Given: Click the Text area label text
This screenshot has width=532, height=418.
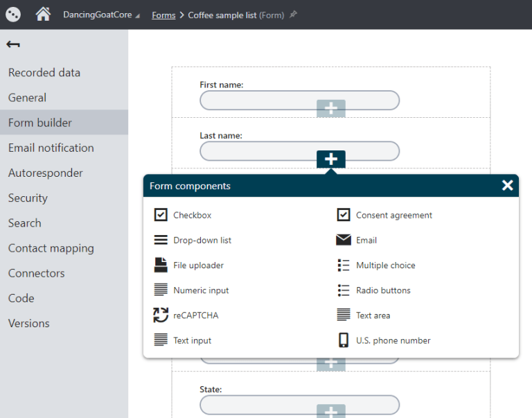Looking at the screenshot, I should pyautogui.click(x=373, y=315).
